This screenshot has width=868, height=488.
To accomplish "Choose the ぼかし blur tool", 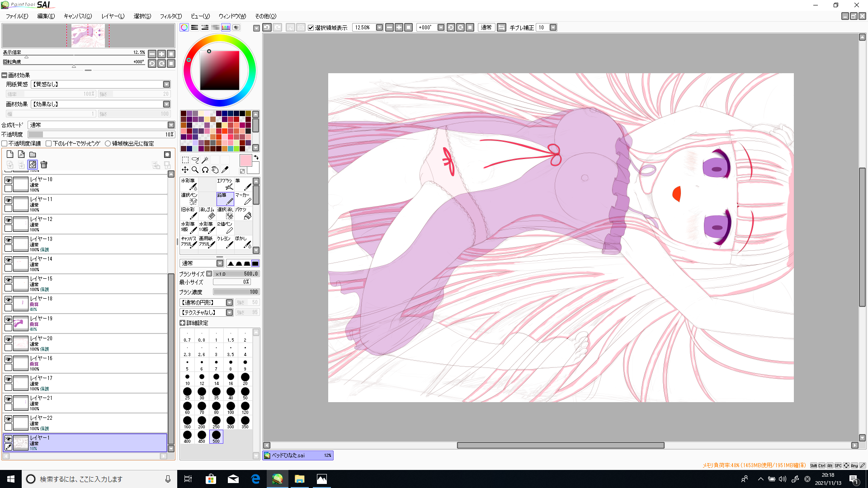I will point(243,242).
